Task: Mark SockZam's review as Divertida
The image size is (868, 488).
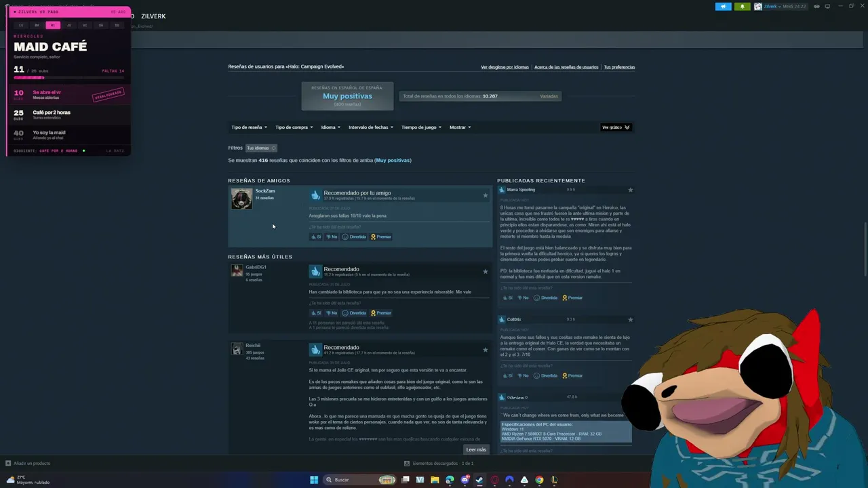Action: (x=354, y=237)
